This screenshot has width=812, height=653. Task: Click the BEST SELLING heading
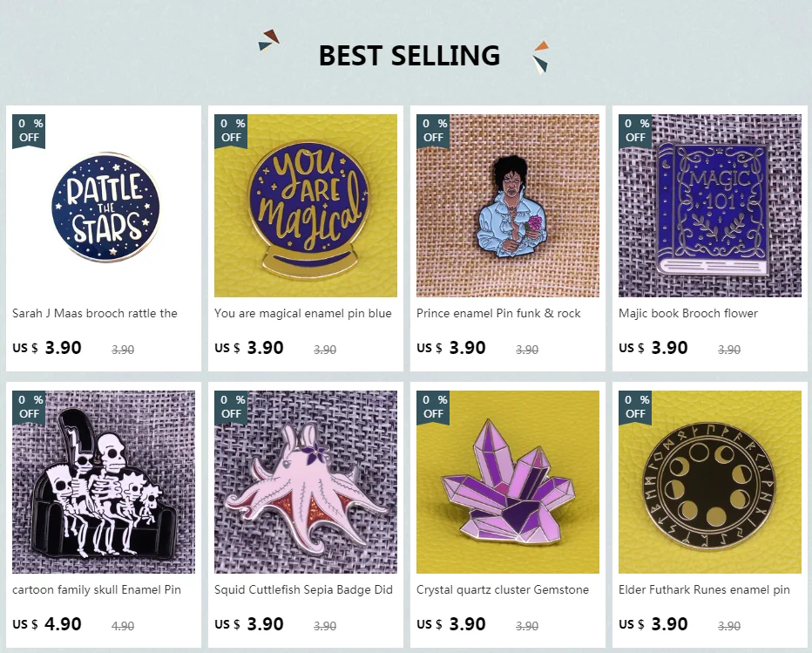[409, 56]
